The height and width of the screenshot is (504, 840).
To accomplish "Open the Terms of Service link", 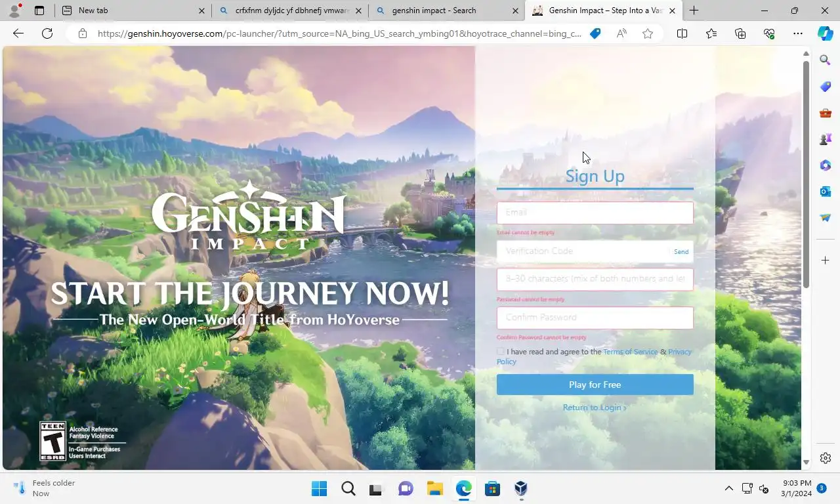I will (x=630, y=352).
